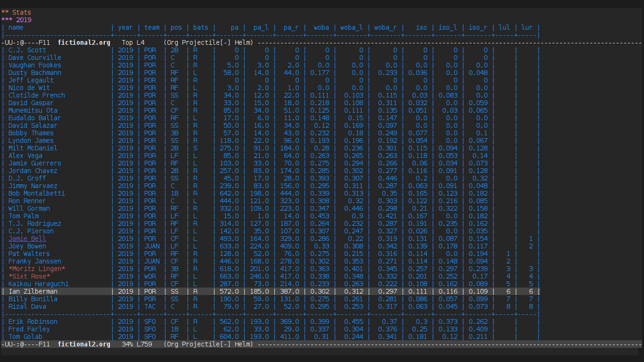Click the S bats cell for Milt McDaniel
This screenshot has height=362, width=644.
(x=195, y=148)
